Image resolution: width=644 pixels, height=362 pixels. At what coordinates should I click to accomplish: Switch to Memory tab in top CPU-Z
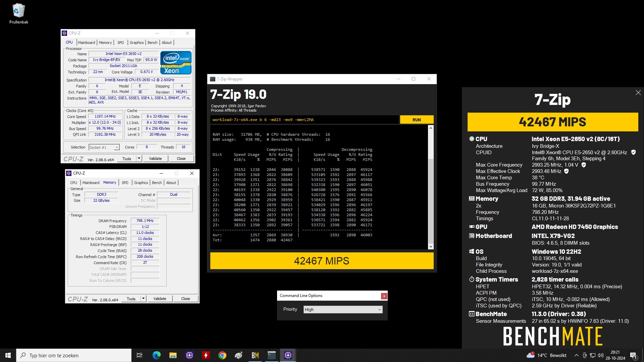tap(105, 43)
